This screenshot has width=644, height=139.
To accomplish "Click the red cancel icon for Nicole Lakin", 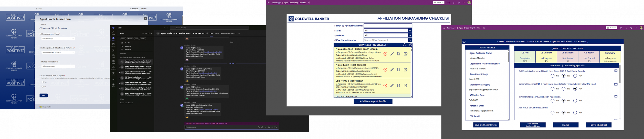I will click(385, 70).
